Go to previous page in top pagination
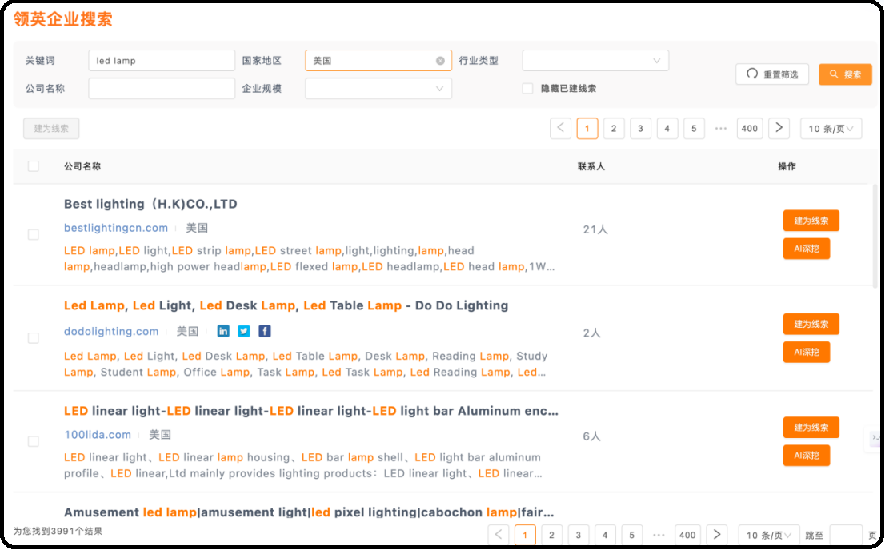This screenshot has width=885, height=551. [x=560, y=128]
